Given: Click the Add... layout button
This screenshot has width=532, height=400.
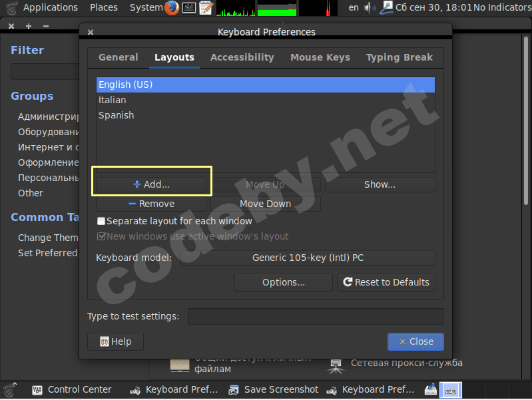Looking at the screenshot, I should [x=151, y=184].
